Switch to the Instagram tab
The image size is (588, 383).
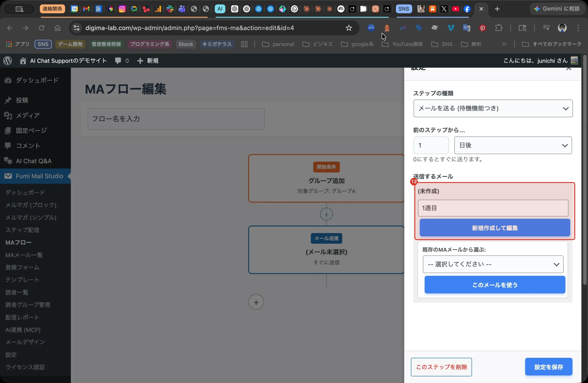point(122,9)
